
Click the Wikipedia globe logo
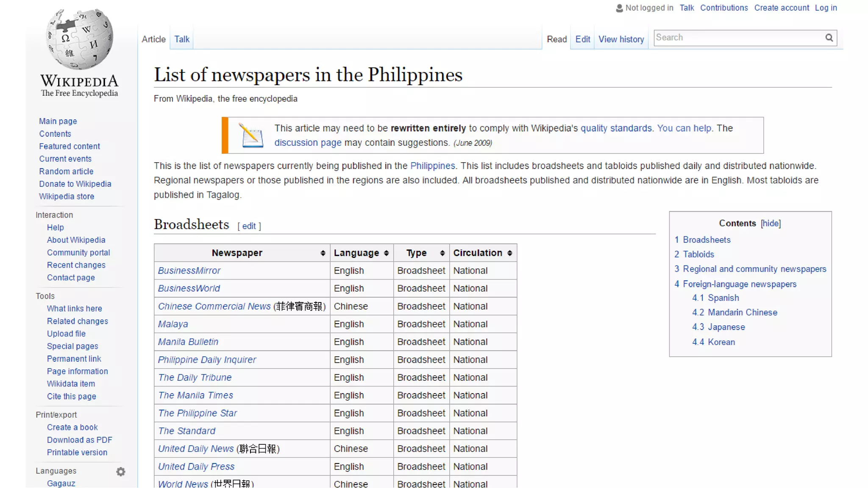pyautogui.click(x=79, y=39)
